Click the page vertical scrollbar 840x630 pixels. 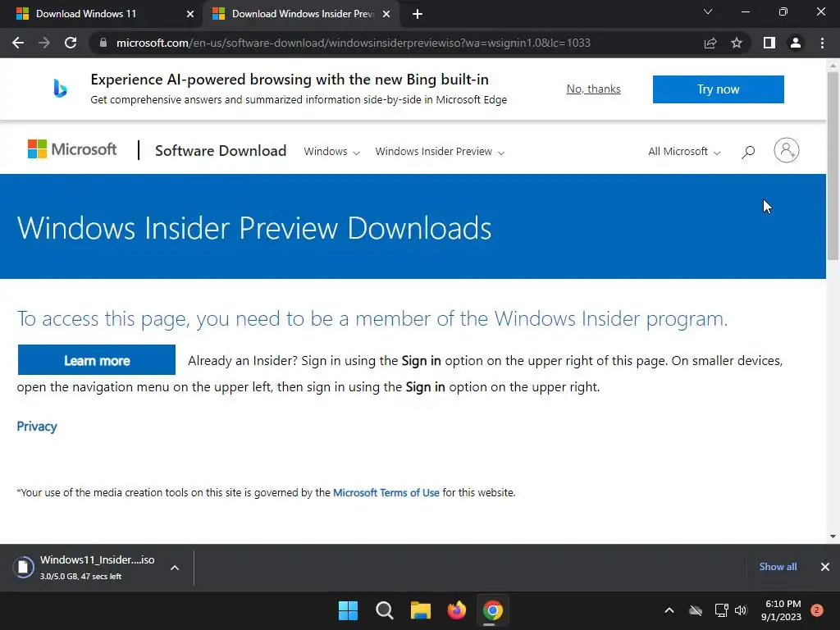click(833, 166)
